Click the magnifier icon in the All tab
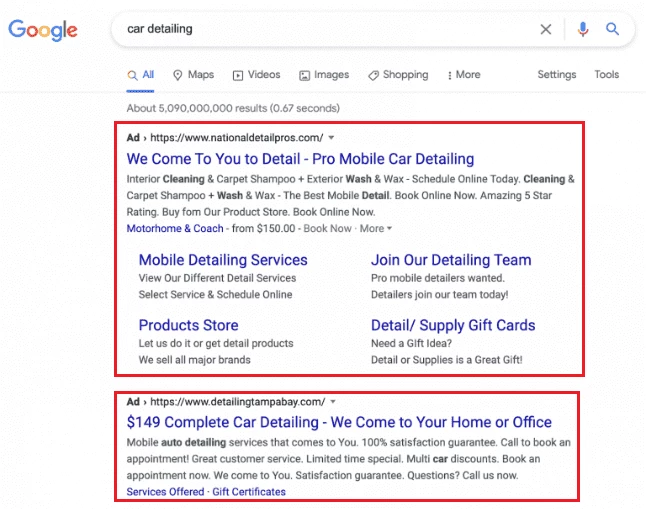This screenshot has height=509, width=646. 132,75
